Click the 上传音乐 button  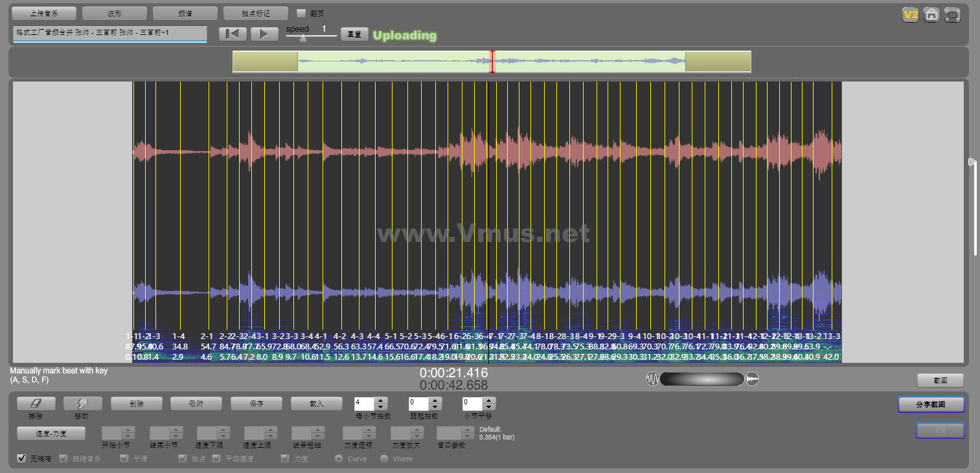pyautogui.click(x=44, y=14)
